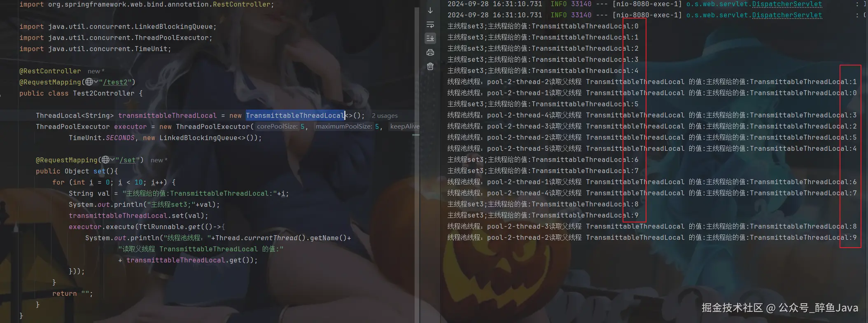The image size is (868, 323).
Task: Click pool-2-thread-3 line ending with :8
Action: [652, 226]
